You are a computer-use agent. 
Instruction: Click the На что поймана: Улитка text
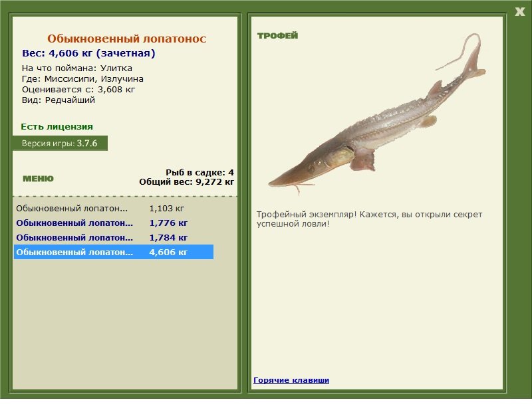(77, 68)
